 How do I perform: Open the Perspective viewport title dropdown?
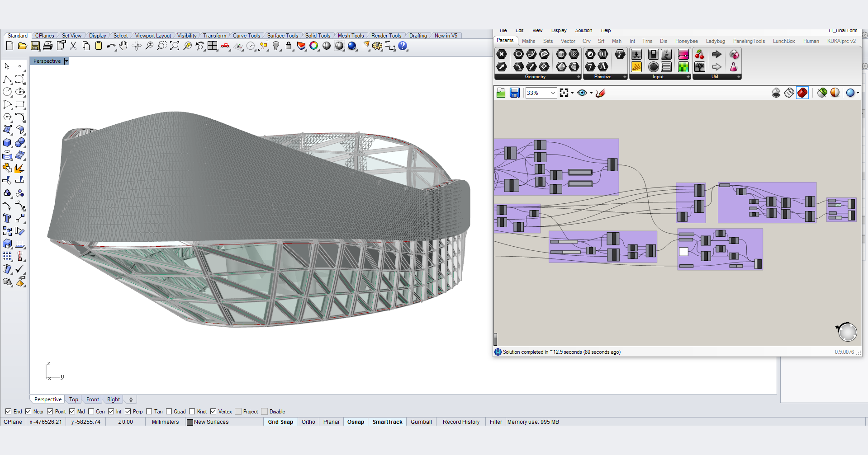(66, 61)
